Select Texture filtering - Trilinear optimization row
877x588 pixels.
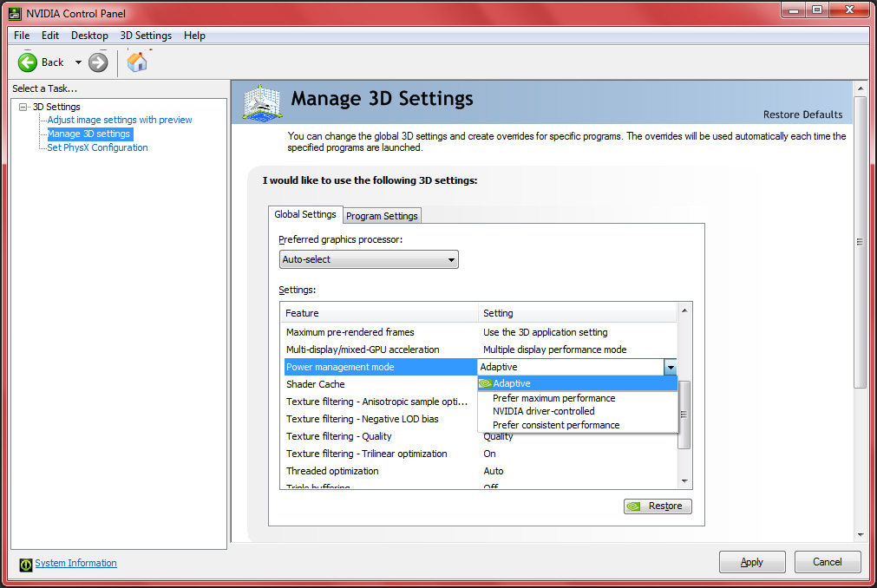click(x=480, y=454)
